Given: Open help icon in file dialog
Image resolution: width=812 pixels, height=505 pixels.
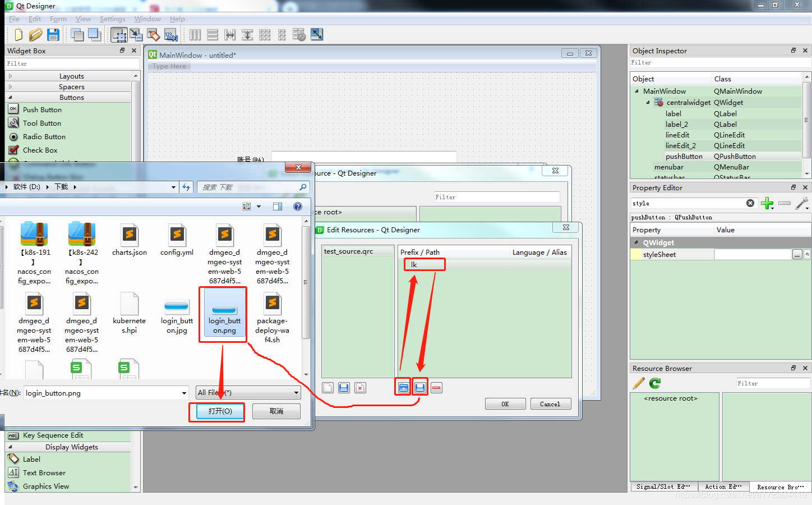Looking at the screenshot, I should point(298,206).
